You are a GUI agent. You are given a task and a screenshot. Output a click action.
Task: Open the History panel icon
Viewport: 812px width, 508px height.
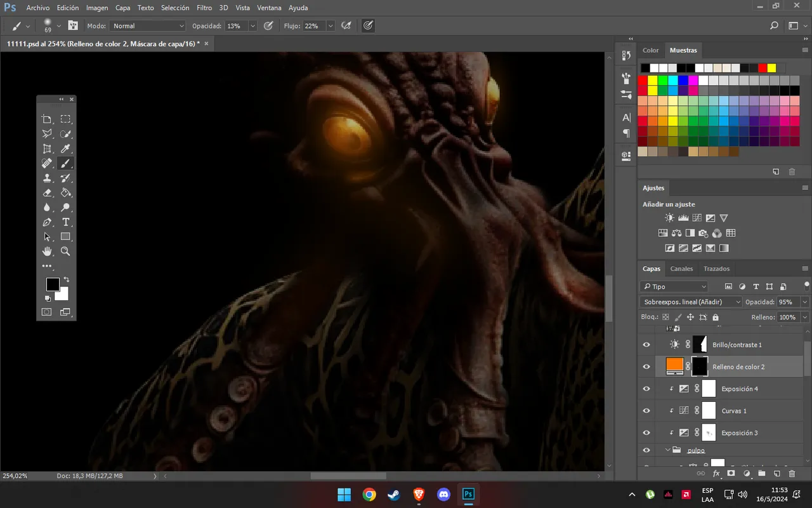[626, 56]
